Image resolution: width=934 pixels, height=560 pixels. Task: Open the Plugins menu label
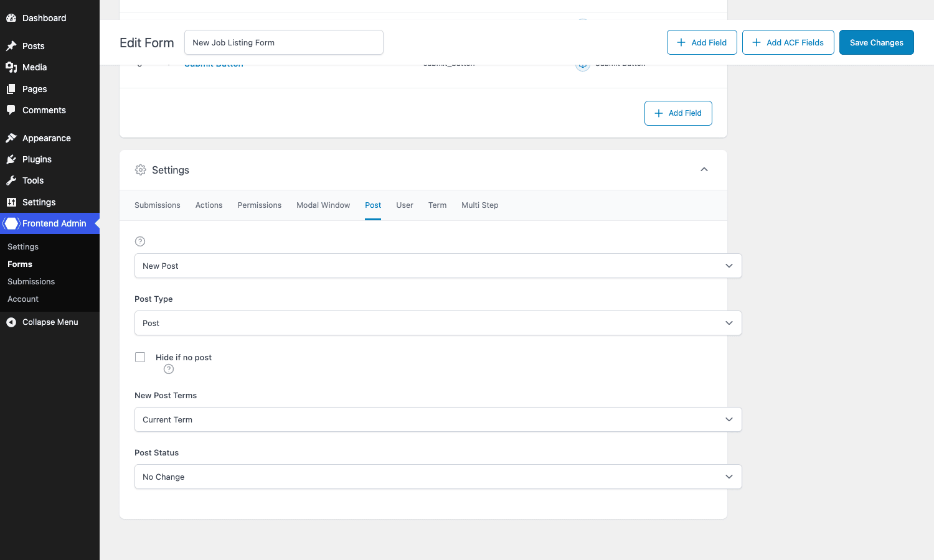[37, 159]
